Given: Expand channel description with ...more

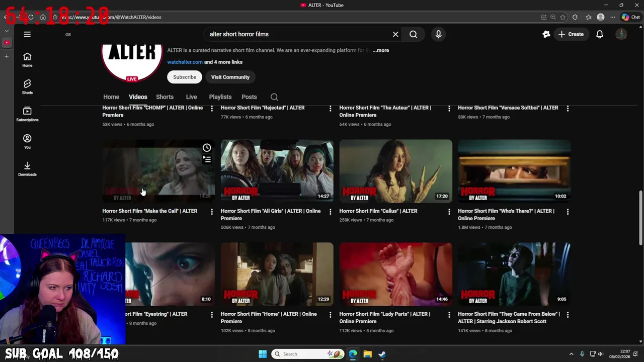Looking at the screenshot, I should 381,50.
